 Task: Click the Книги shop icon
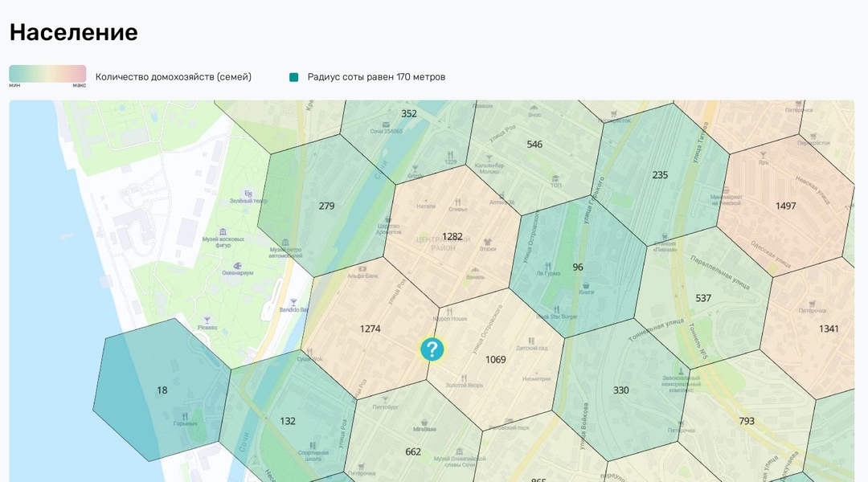pos(586,285)
